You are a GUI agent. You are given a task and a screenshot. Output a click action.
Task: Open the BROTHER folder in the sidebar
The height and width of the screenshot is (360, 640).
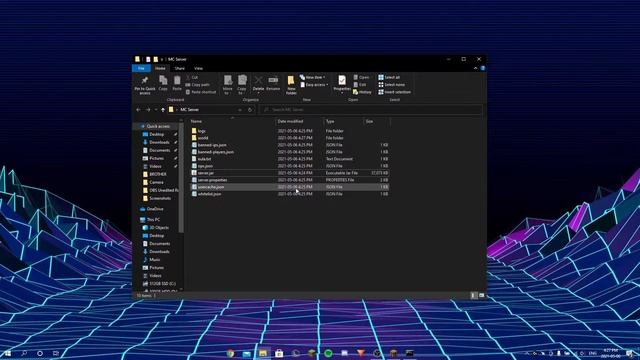(x=158, y=174)
